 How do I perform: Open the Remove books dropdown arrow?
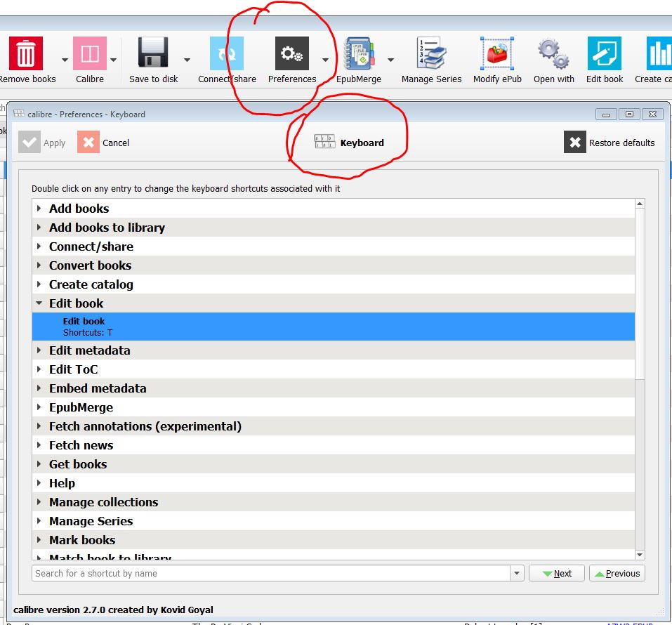(x=65, y=60)
